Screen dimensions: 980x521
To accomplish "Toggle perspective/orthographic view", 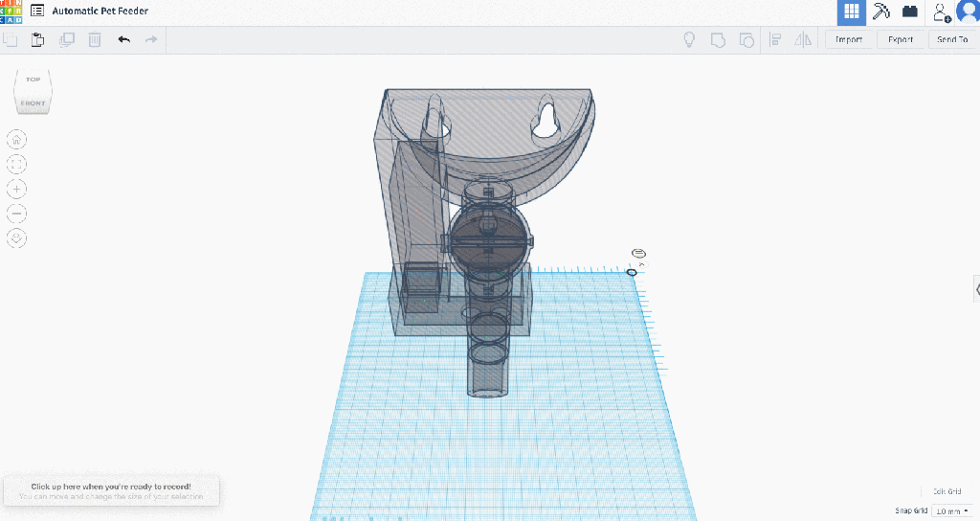I will click(17, 238).
